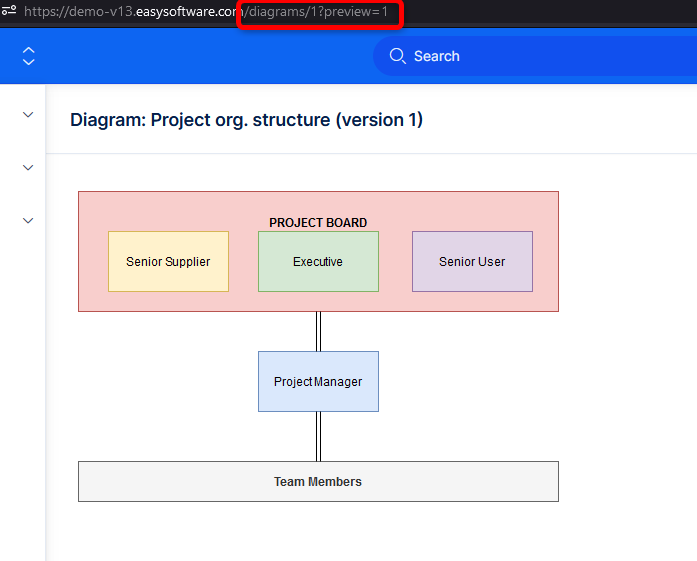The width and height of the screenshot is (697, 561).
Task: Click connector line above Project Manager box
Action: [318, 331]
